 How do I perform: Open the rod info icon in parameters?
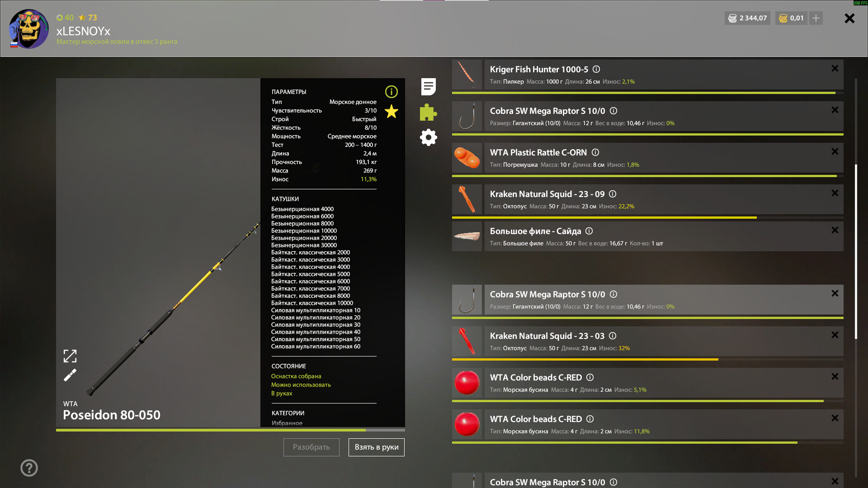(x=391, y=92)
